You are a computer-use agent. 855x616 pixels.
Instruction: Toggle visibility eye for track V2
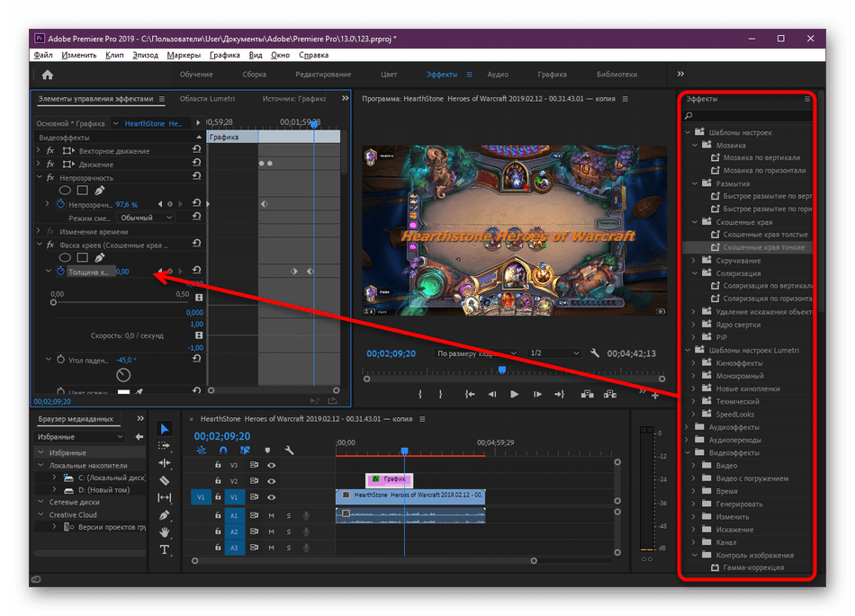[x=271, y=481]
